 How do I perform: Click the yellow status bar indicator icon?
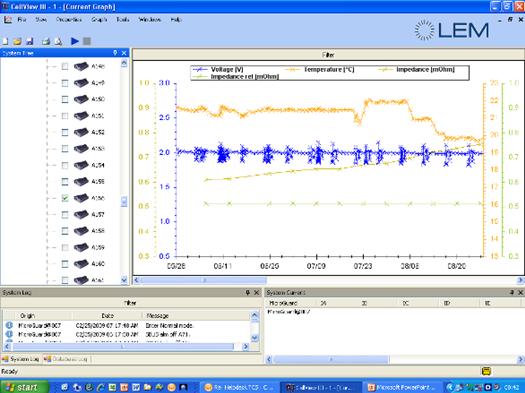click(x=486, y=371)
